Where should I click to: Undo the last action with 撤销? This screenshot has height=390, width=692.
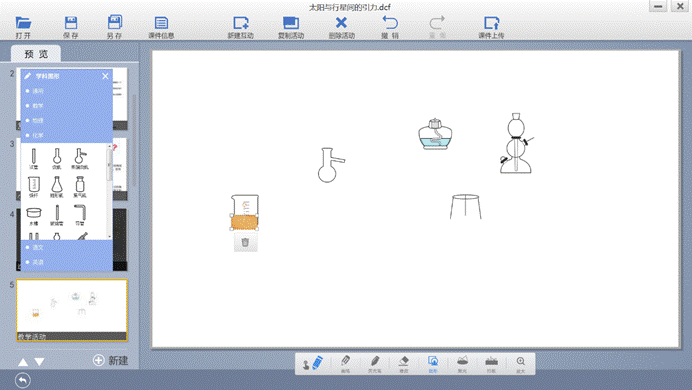[390, 27]
